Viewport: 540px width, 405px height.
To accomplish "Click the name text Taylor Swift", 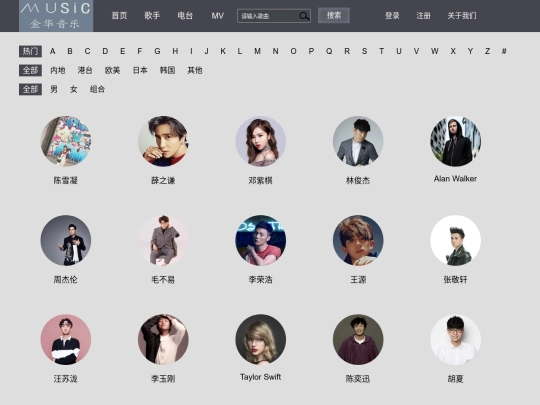I will tap(260, 377).
